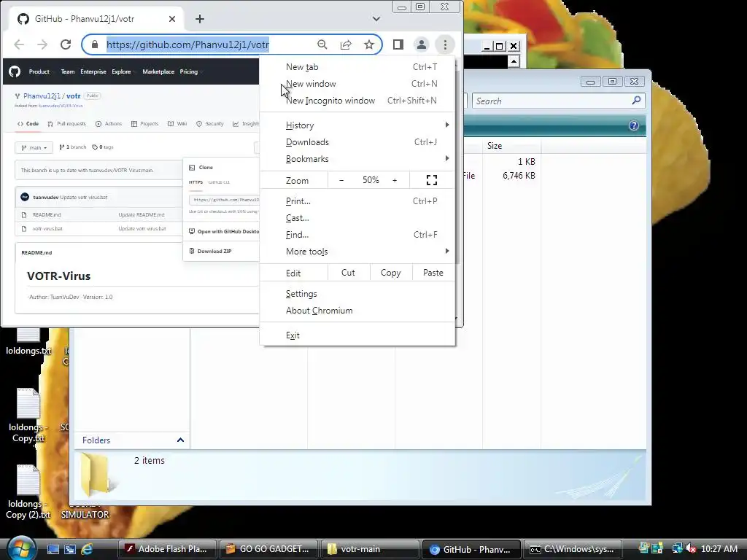
Task: Switch to the Pull requests tab
Action: 66,124
